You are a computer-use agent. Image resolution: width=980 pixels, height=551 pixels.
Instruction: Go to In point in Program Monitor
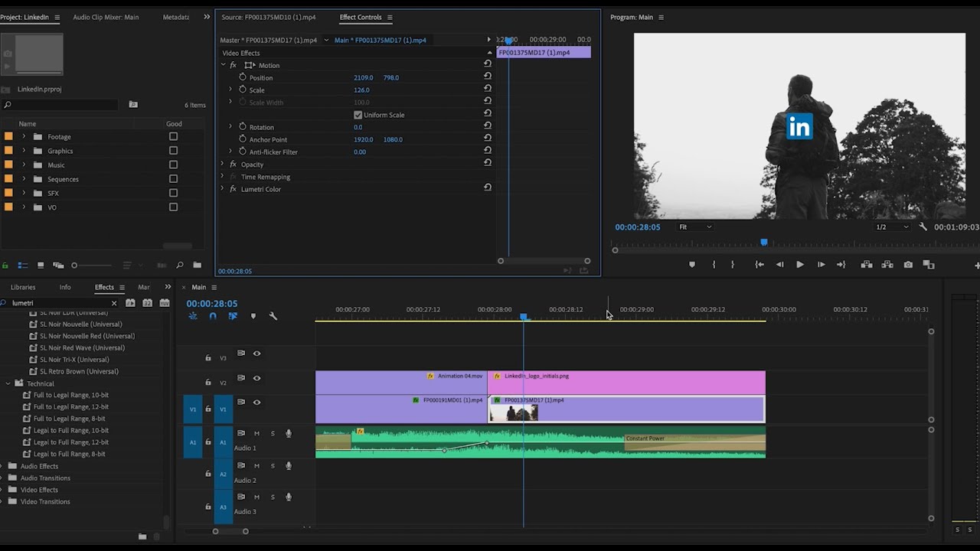point(759,265)
